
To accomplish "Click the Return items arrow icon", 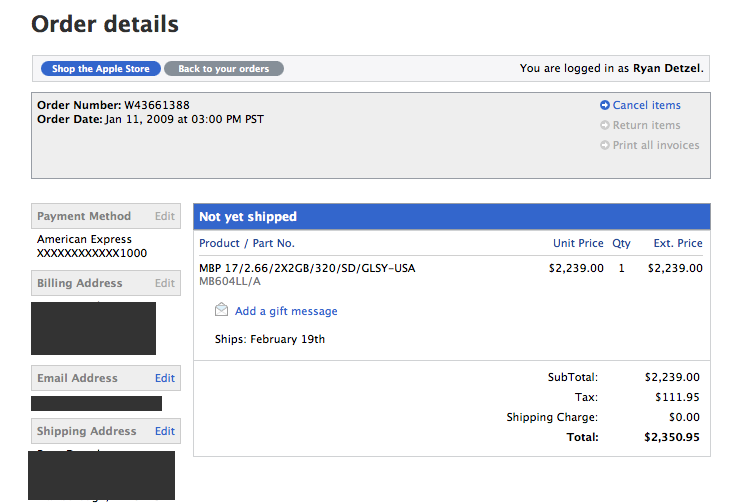I will (604, 125).
